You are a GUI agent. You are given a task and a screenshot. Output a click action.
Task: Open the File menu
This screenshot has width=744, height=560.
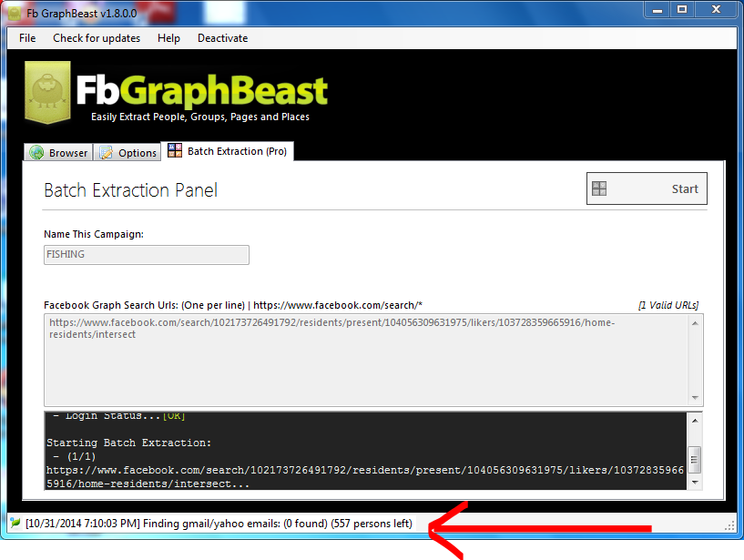click(27, 38)
